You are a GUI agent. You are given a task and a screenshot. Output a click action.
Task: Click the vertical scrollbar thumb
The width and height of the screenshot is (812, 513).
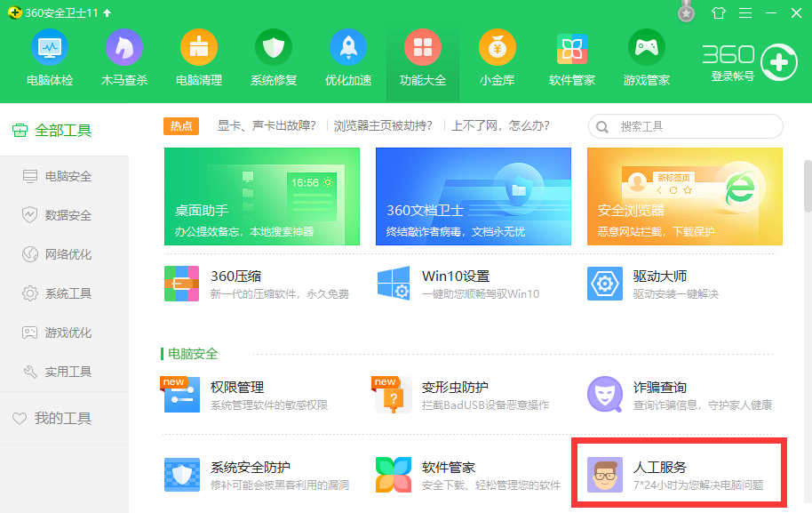pos(808,187)
